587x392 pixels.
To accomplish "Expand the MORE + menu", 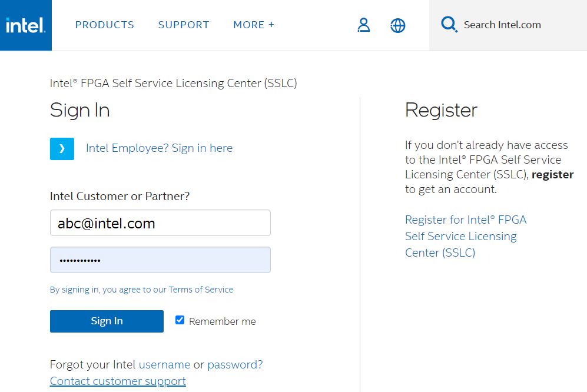I will coord(254,25).
